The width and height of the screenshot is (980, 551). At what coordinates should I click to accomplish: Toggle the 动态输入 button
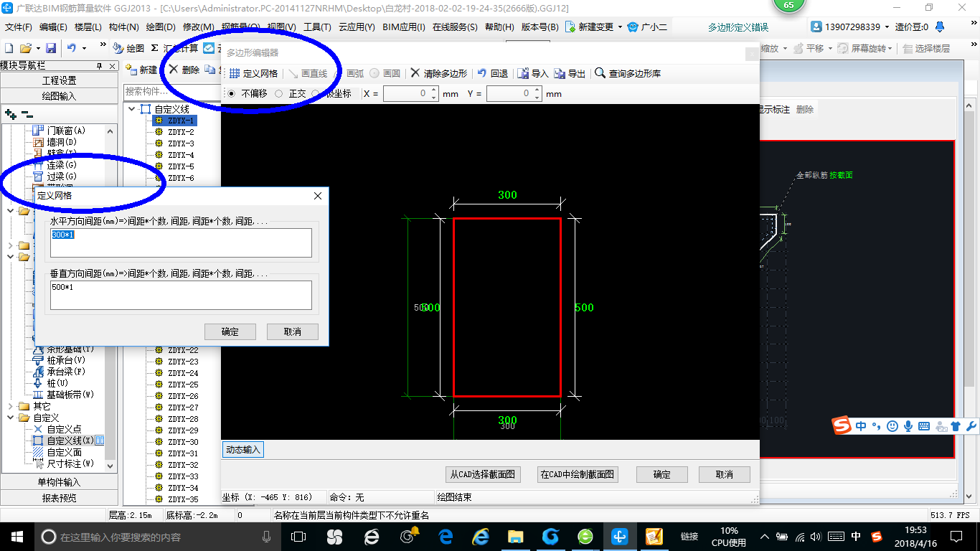243,450
